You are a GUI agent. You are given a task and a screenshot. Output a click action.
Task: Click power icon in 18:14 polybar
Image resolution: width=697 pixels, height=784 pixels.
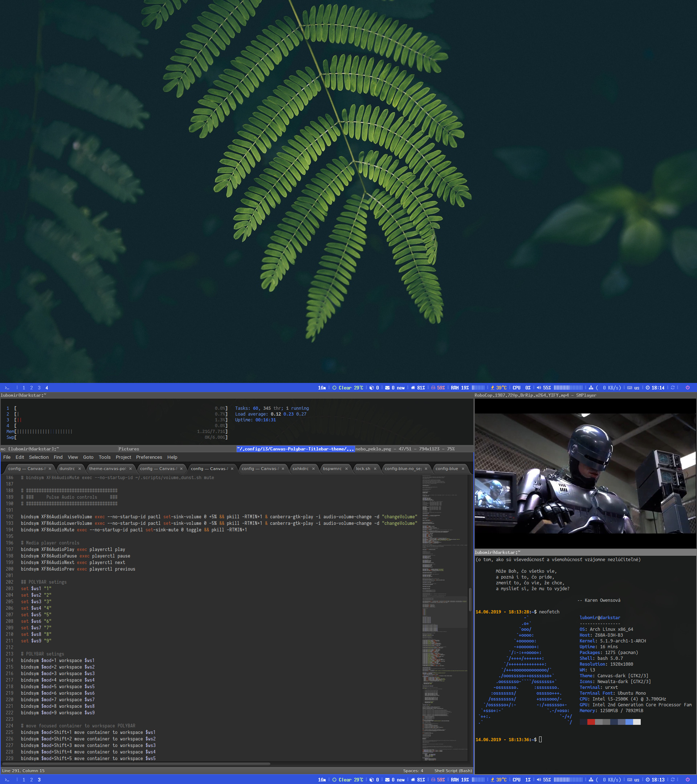coord(688,388)
